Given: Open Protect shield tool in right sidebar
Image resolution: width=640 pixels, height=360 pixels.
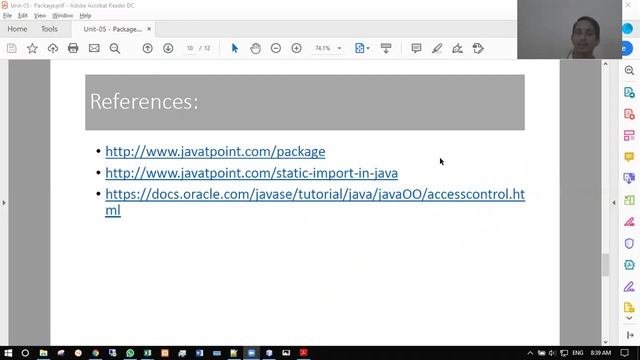Looking at the screenshot, I should click(629, 243).
